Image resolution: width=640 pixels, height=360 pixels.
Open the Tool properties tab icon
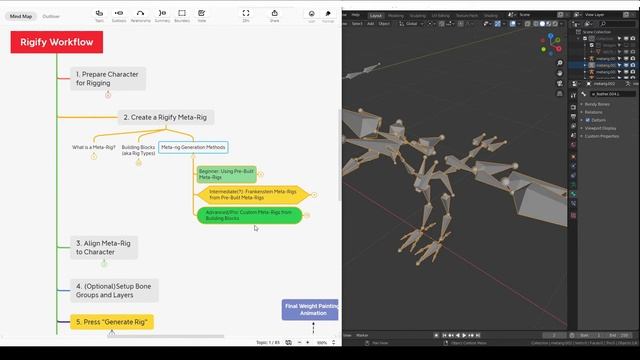(573, 96)
